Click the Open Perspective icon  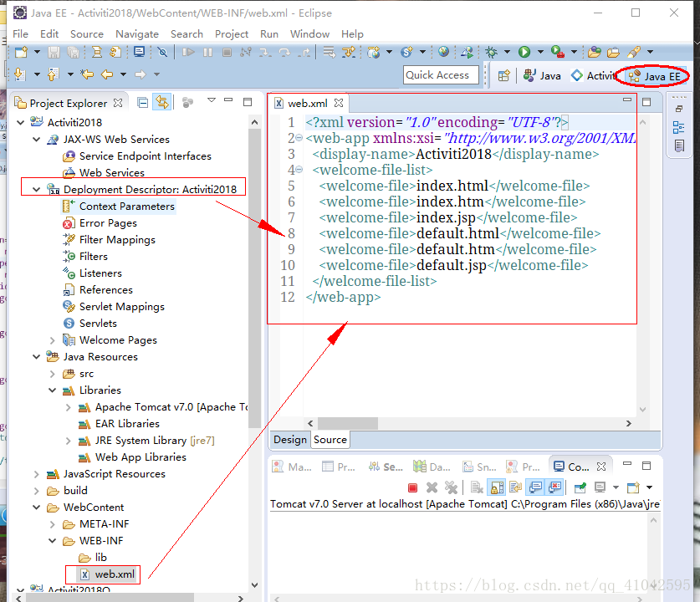tap(503, 76)
